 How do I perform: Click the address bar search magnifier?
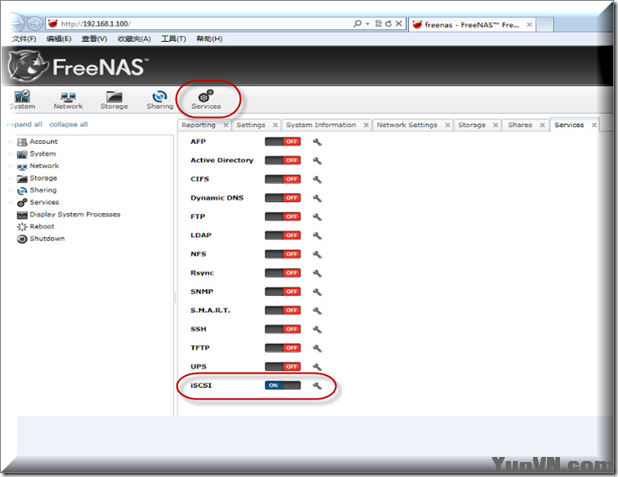coord(357,24)
